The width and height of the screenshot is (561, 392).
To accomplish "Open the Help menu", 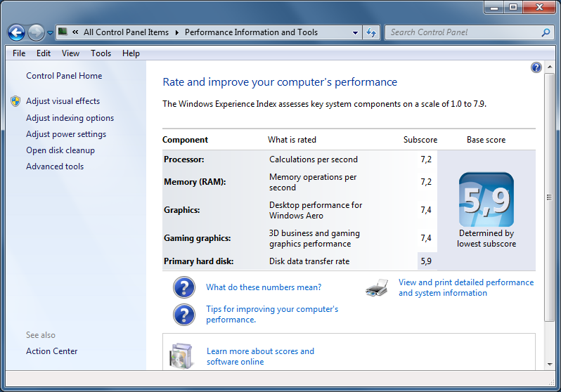I will [x=131, y=53].
